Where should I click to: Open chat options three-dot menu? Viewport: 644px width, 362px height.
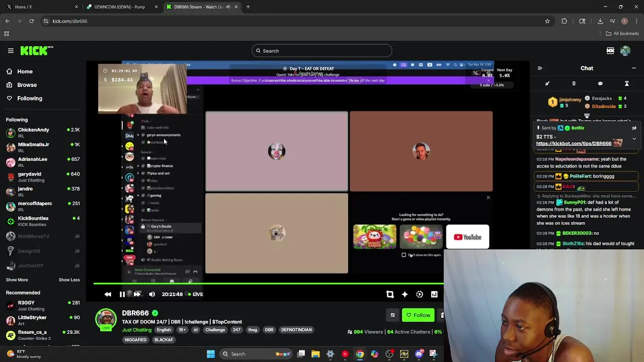coord(634,68)
